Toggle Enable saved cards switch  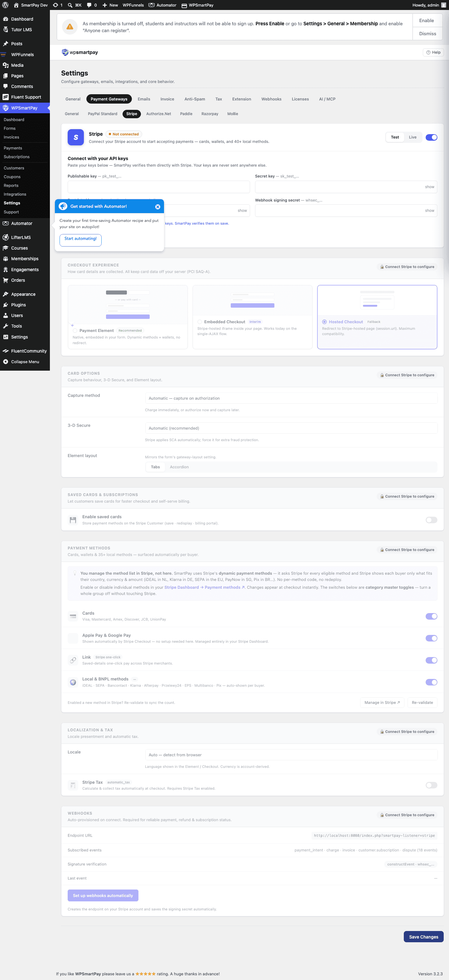[x=431, y=520]
